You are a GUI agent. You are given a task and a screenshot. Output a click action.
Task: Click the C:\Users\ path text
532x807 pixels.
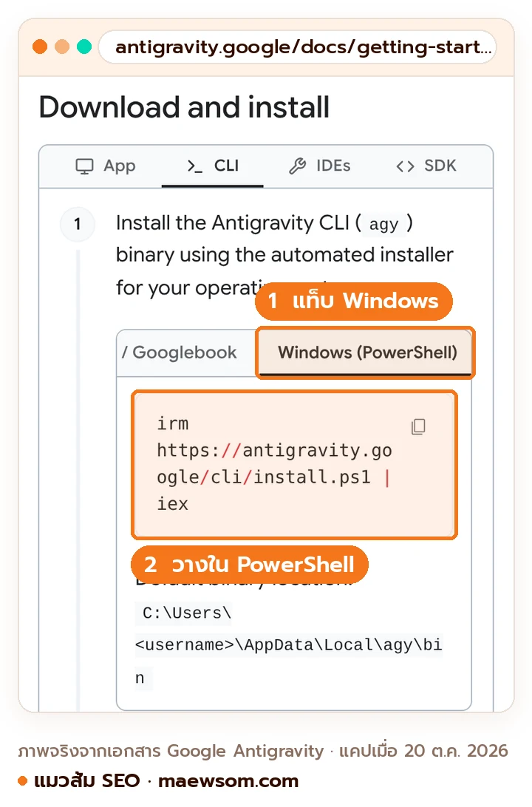pyautogui.click(x=187, y=613)
